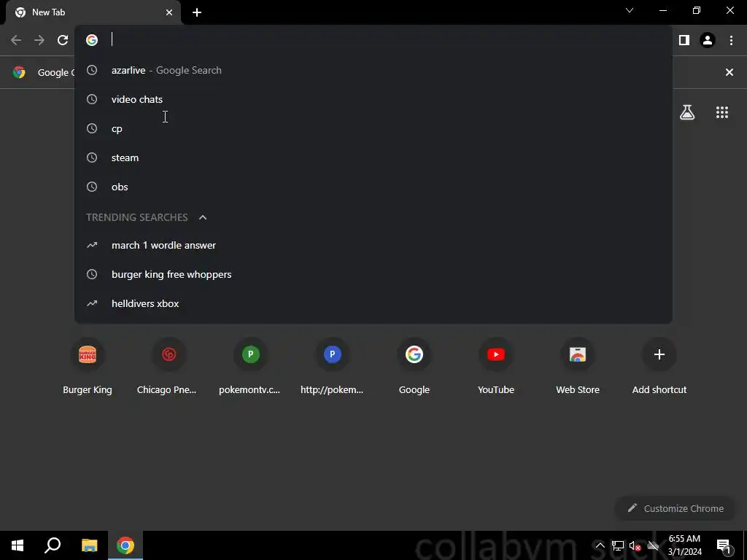Open the YouTube shortcut tile

click(x=496, y=367)
